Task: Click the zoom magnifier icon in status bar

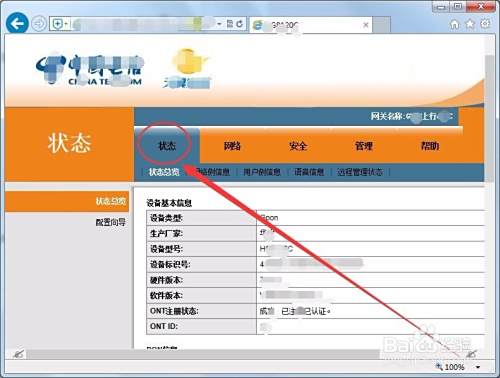Action: tap(439, 367)
